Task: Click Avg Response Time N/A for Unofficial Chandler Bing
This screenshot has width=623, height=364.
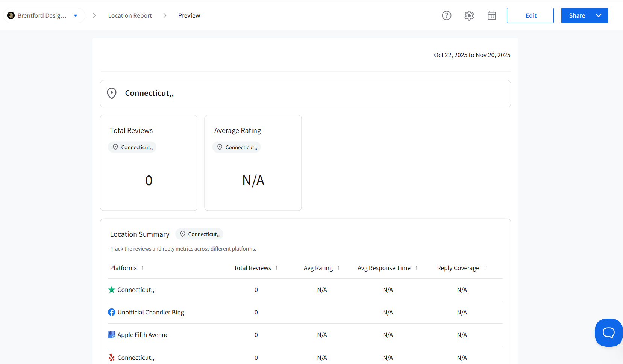Action: (x=388, y=313)
